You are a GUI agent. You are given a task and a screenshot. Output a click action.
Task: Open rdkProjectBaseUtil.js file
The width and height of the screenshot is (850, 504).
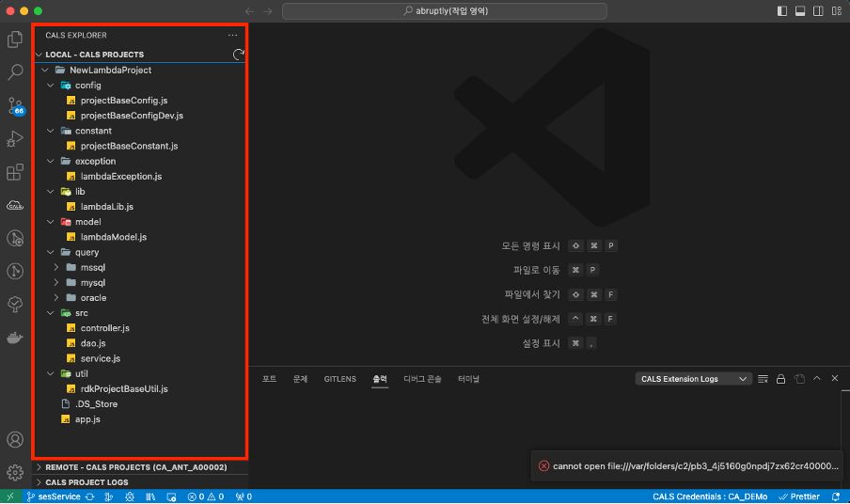(124, 388)
